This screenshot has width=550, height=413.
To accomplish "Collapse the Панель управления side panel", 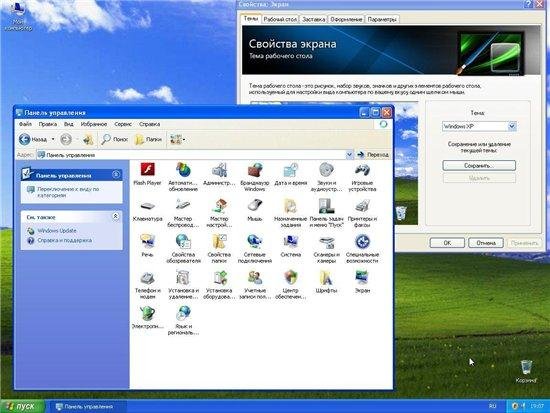I will click(x=116, y=174).
